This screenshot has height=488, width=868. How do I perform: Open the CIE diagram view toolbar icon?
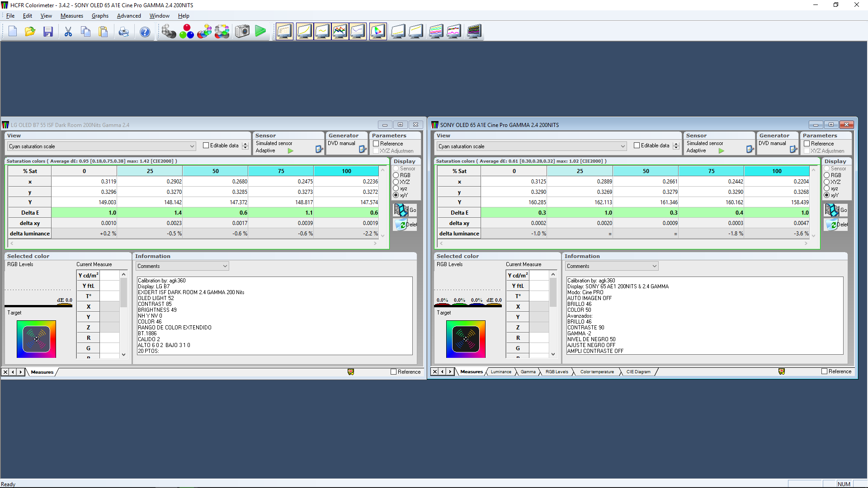(378, 31)
